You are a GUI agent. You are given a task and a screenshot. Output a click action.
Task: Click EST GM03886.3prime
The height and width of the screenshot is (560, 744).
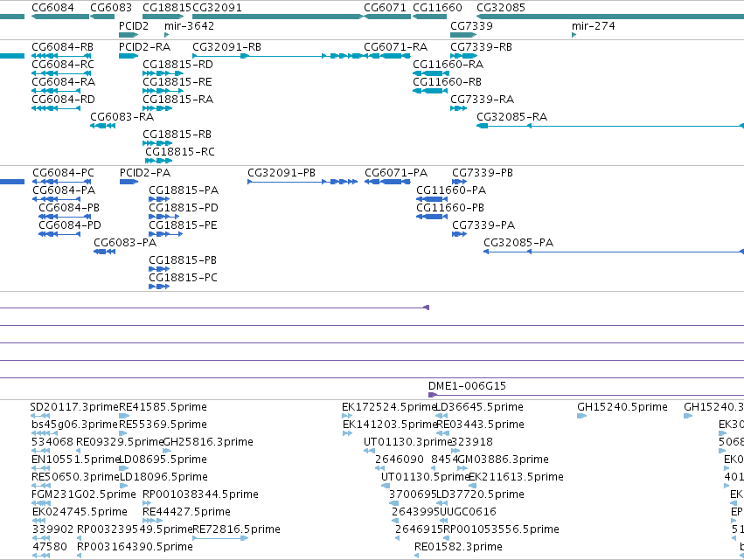pyautogui.click(x=503, y=460)
